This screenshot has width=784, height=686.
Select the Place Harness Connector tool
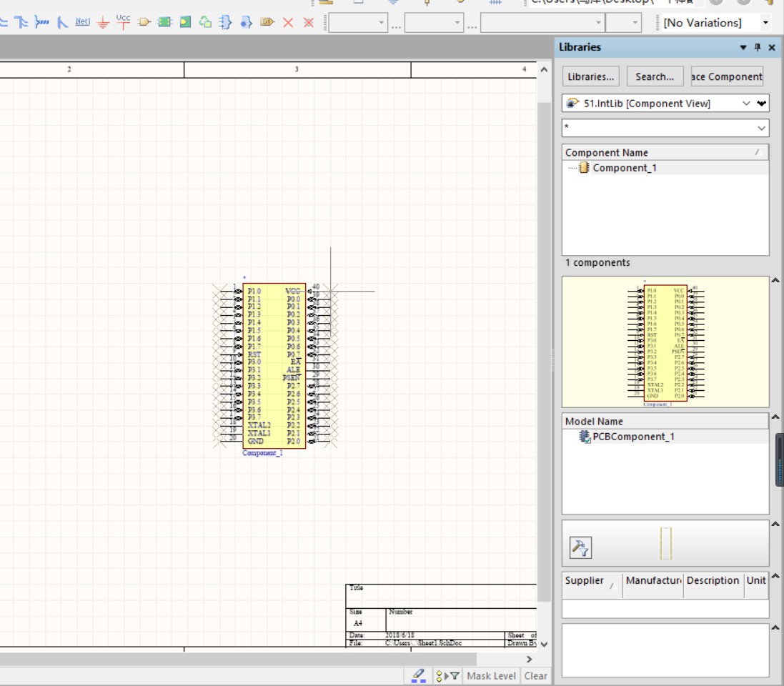click(226, 22)
